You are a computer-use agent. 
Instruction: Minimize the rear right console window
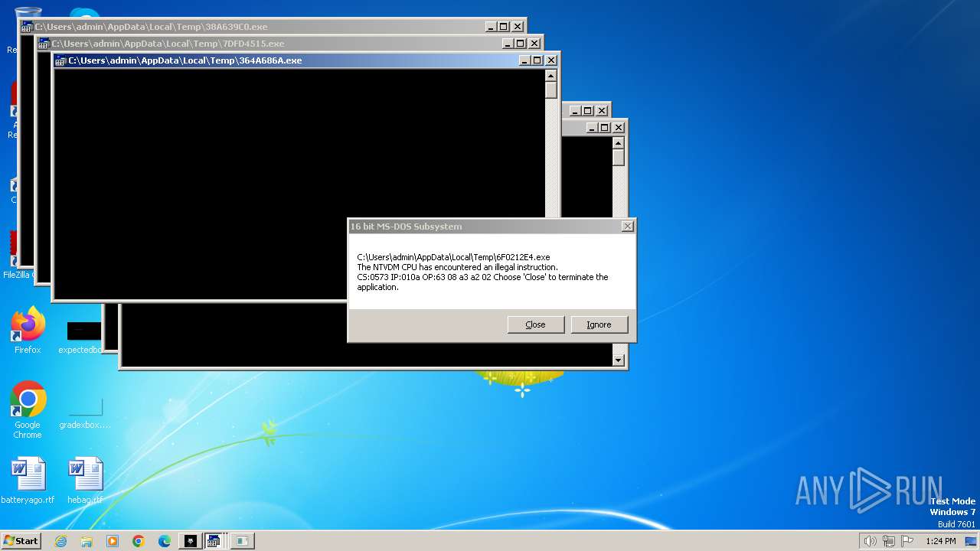pyautogui.click(x=592, y=128)
